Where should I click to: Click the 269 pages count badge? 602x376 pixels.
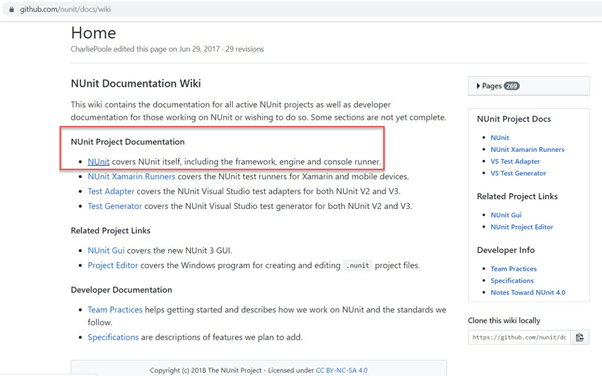pos(511,86)
